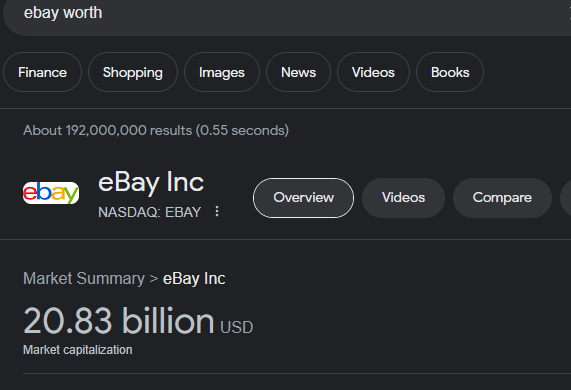
Task: Click the Market Summary breadcrumb link
Action: tap(84, 279)
